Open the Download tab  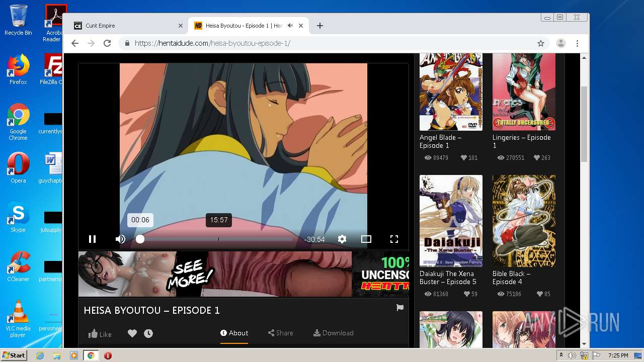[x=333, y=333]
